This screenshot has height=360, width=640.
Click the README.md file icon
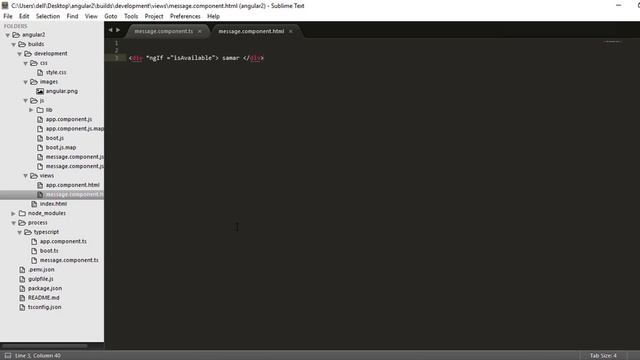tap(22, 298)
